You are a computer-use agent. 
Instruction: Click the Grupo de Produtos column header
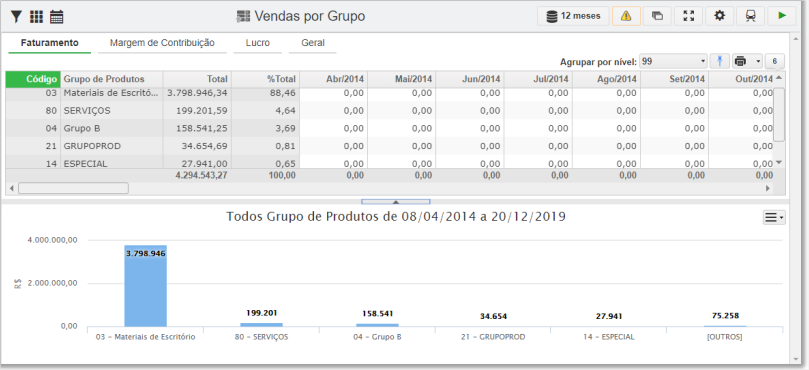click(x=112, y=79)
